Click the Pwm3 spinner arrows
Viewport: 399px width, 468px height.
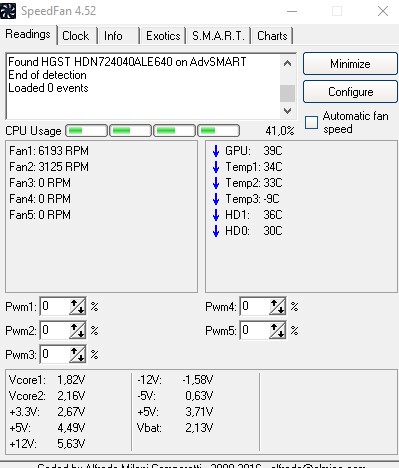tap(77, 354)
